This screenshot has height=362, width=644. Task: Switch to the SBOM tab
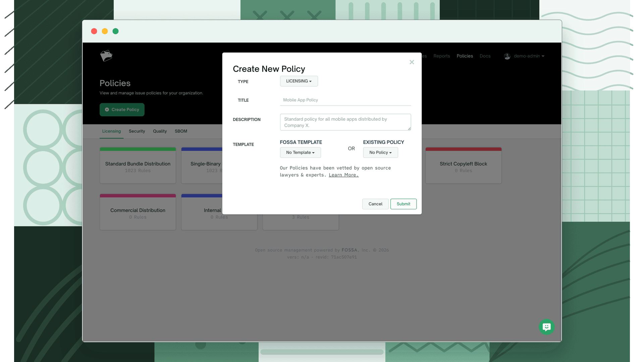coord(181,131)
